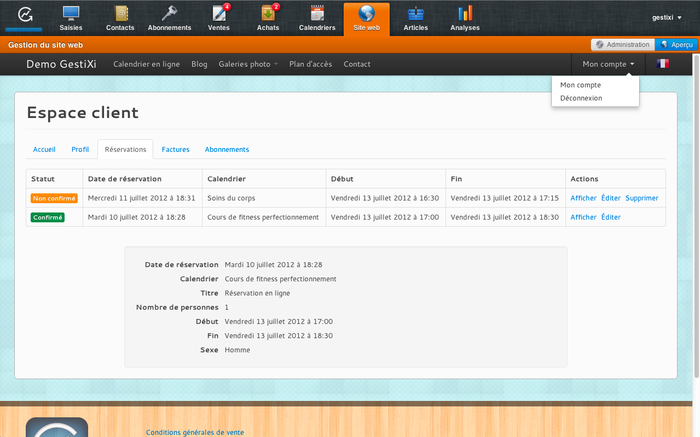Expand the gestixi user dropdown
700x437 pixels.
[666, 18]
